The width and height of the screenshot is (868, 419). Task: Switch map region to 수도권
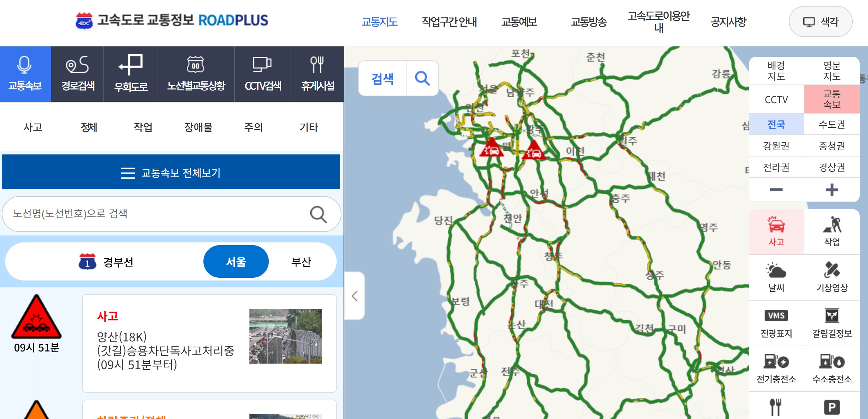[x=832, y=124]
